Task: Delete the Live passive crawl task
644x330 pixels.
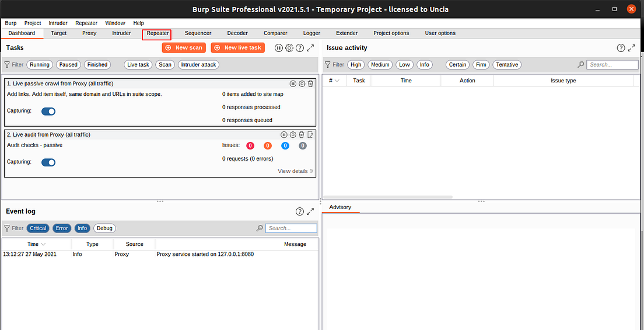Action: tap(310, 84)
